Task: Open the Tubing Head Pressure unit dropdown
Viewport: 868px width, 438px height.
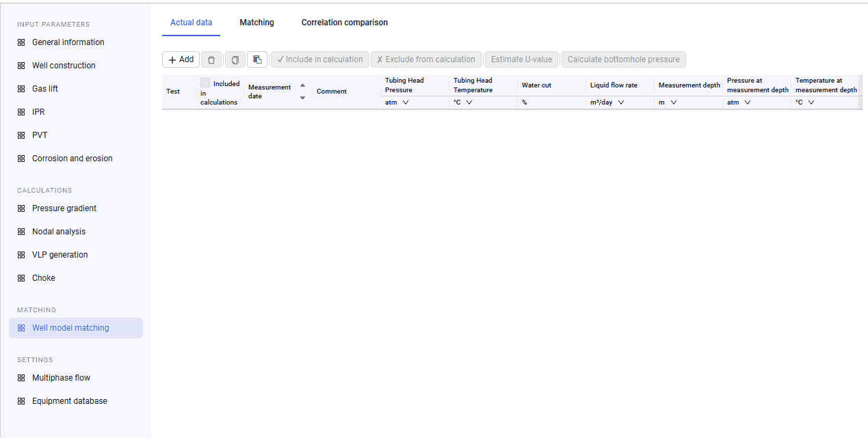Action: click(x=397, y=102)
